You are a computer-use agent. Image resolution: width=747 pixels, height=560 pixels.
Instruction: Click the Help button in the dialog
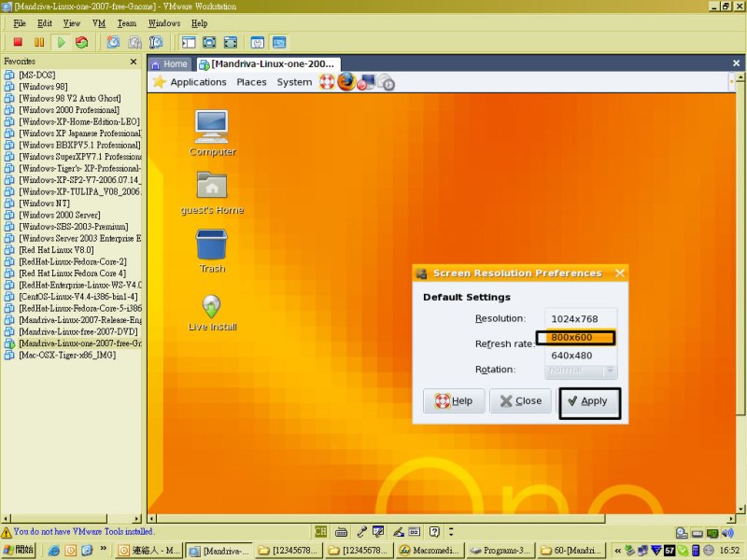[454, 401]
